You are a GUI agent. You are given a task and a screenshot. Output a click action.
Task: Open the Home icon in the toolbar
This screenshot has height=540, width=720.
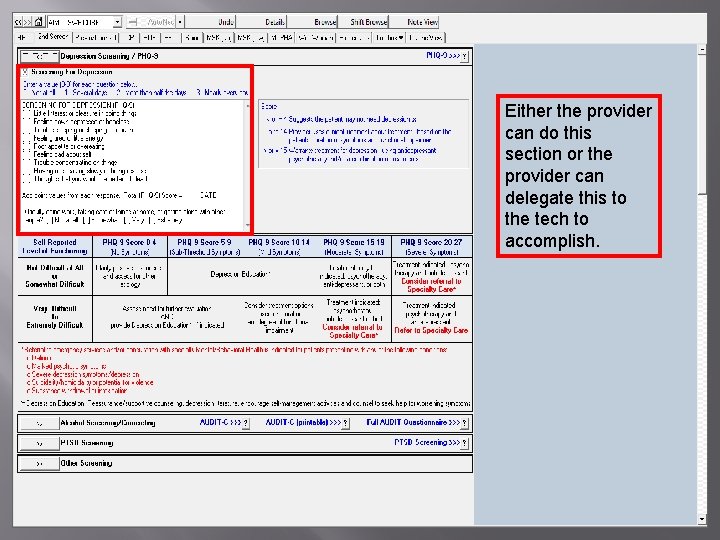click(x=39, y=22)
